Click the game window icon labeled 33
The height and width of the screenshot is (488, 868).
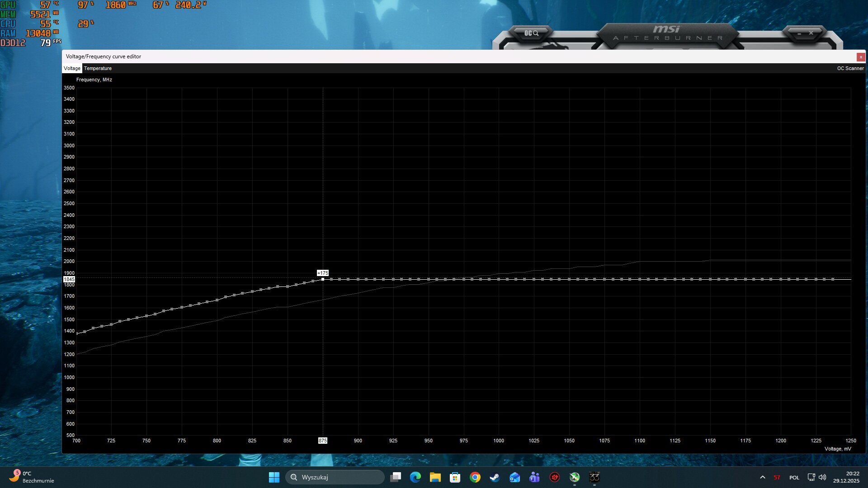coord(594,477)
